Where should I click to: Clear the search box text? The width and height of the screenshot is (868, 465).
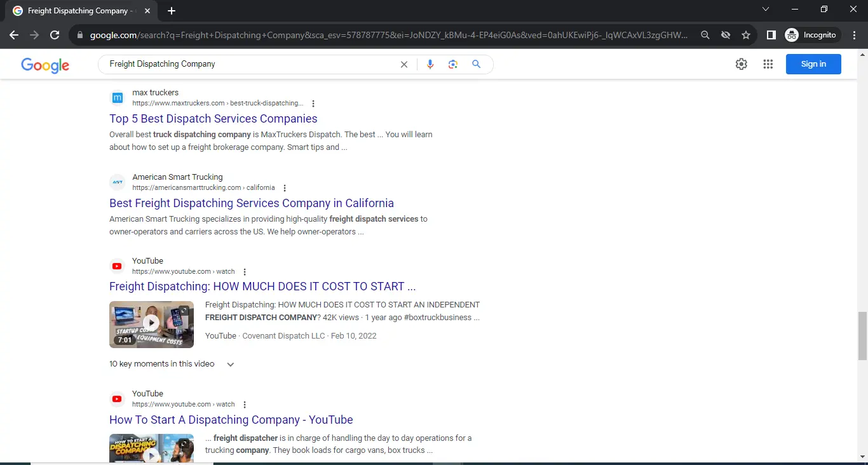pos(403,64)
